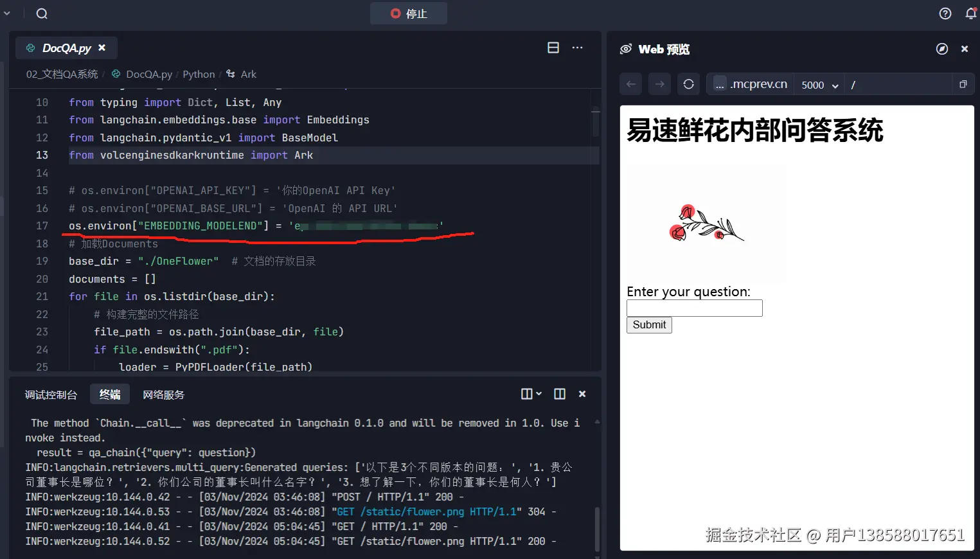Click the 停止 stop button

click(409, 13)
